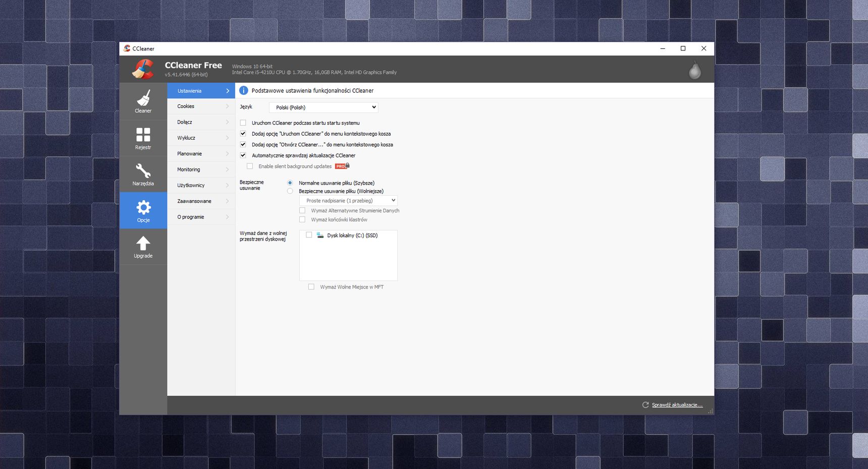Viewport: 868px width, 469px height.
Task: Click the refresh icon beside Sprawdź aktualizacje
Action: (645, 405)
